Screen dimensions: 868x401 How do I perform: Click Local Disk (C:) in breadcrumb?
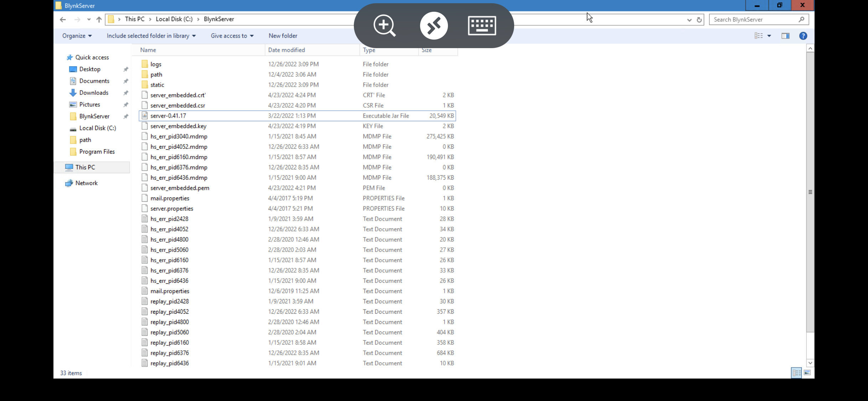coord(174,19)
